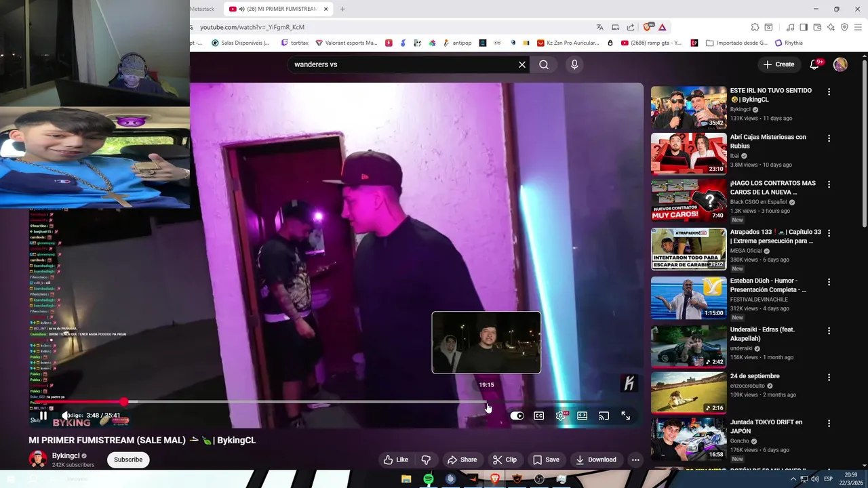Open the 'antipop' bookmark
This screenshot has width=868, height=488.
457,43
